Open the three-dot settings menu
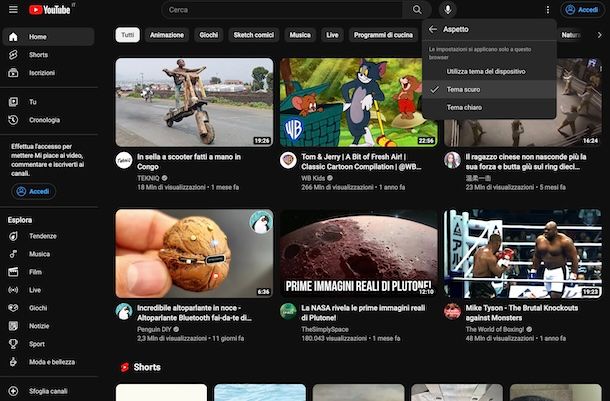 [x=548, y=10]
